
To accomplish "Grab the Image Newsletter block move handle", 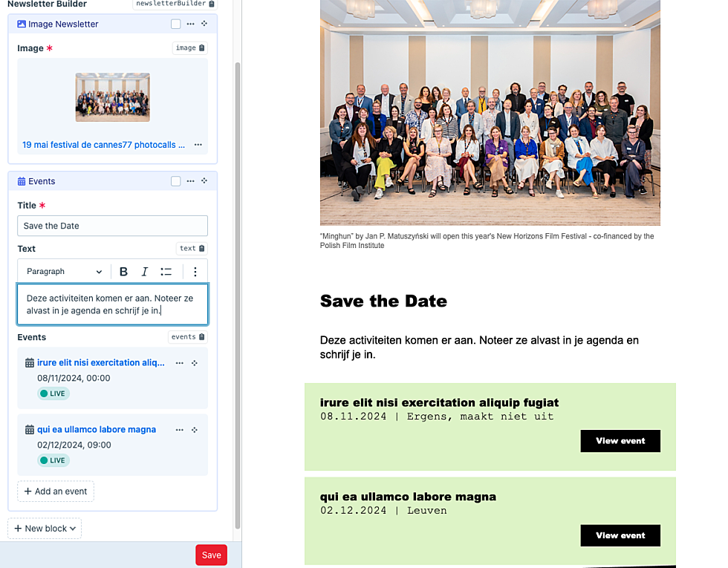I will (204, 24).
